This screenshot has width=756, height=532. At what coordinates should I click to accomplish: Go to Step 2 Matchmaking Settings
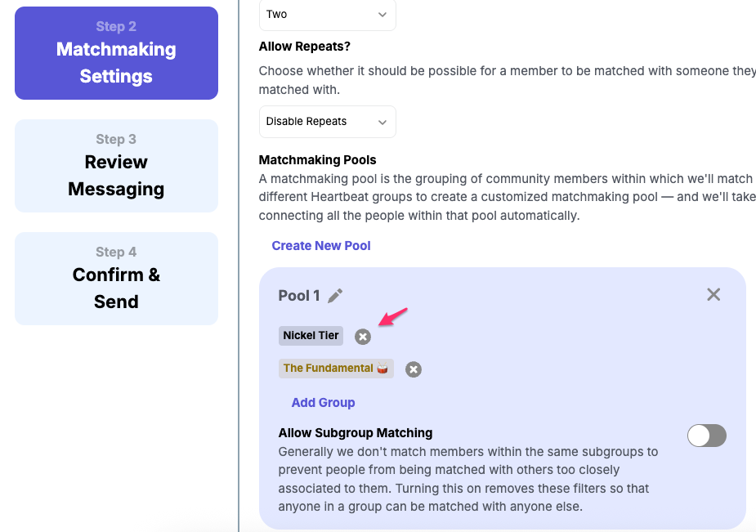click(116, 53)
